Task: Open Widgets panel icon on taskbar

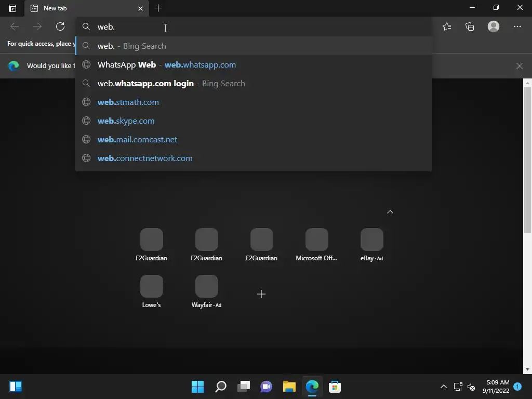Action: point(16,387)
